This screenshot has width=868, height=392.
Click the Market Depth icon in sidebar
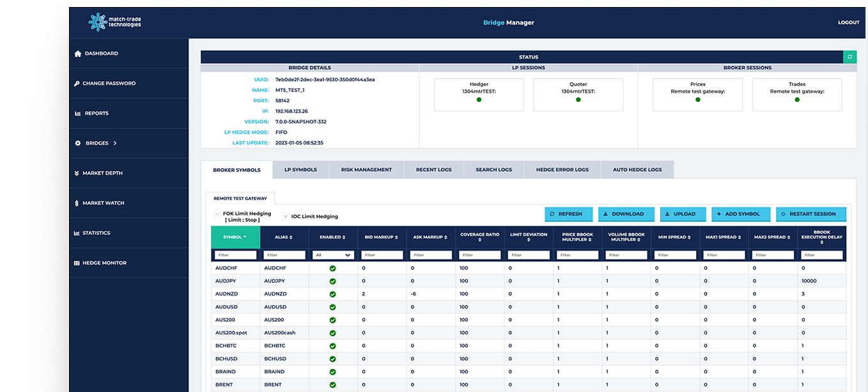[x=77, y=173]
